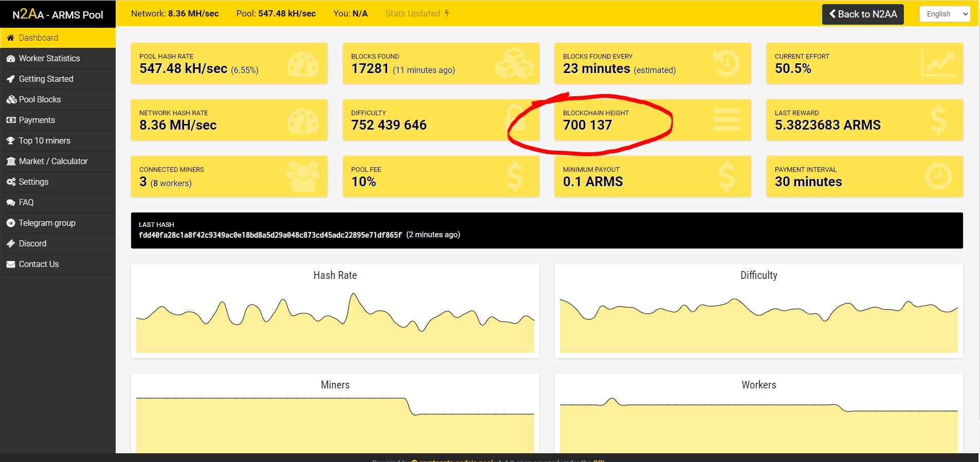Click the connected miners count 3
980x462 pixels.
pyautogui.click(x=143, y=182)
